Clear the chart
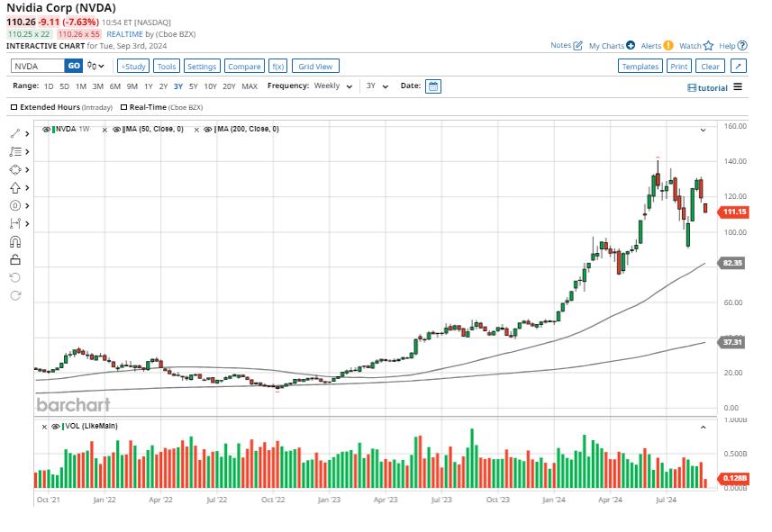 pyautogui.click(x=711, y=66)
